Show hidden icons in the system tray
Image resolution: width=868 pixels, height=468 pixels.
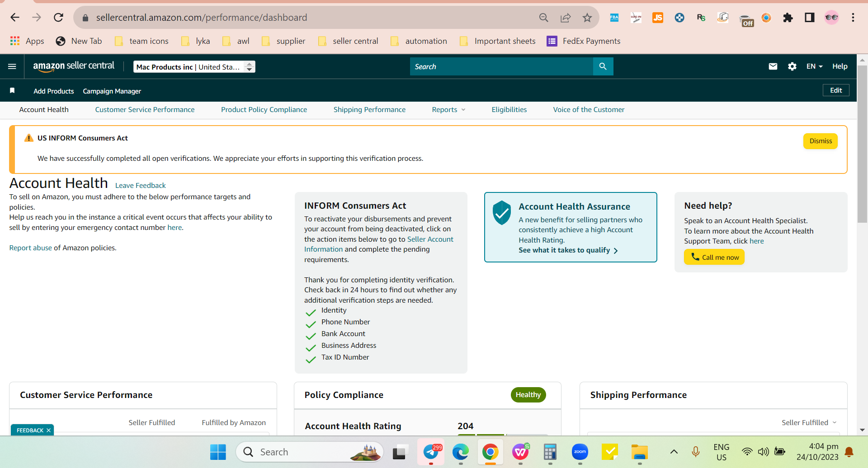(x=674, y=452)
